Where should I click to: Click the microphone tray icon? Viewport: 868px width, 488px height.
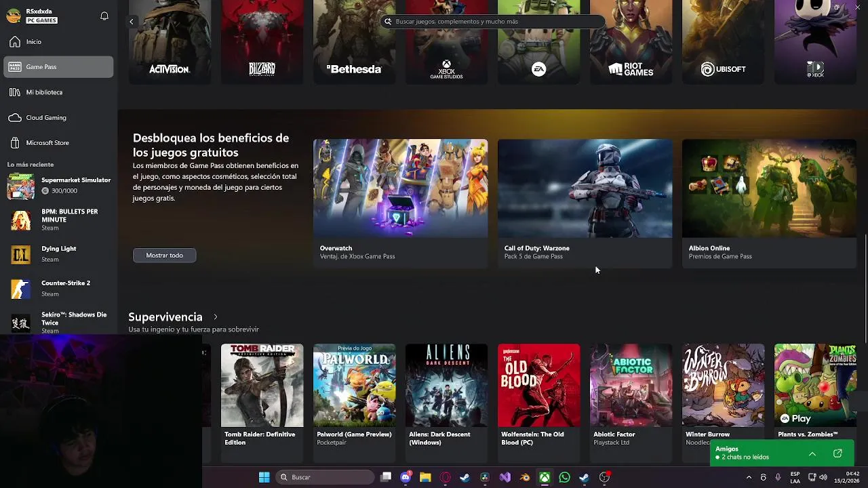coord(778,478)
